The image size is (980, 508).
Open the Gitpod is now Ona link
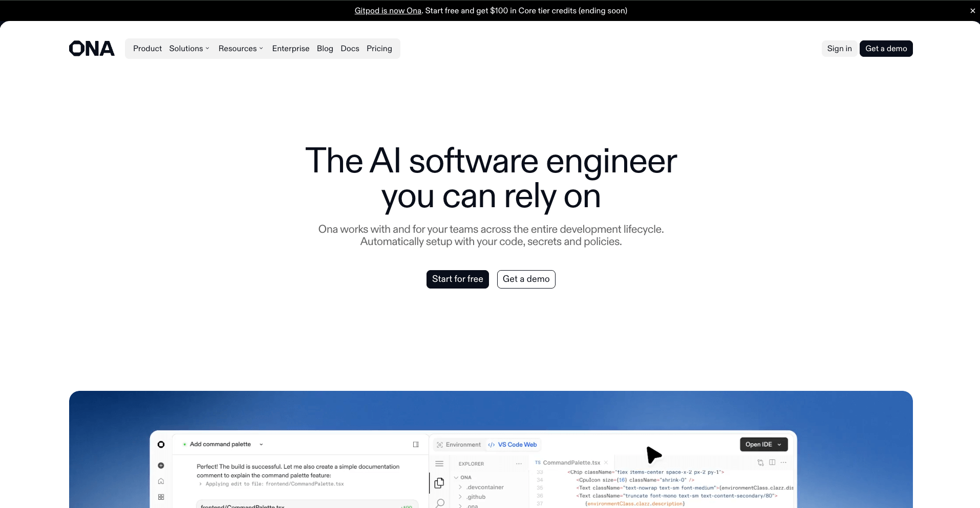click(388, 10)
